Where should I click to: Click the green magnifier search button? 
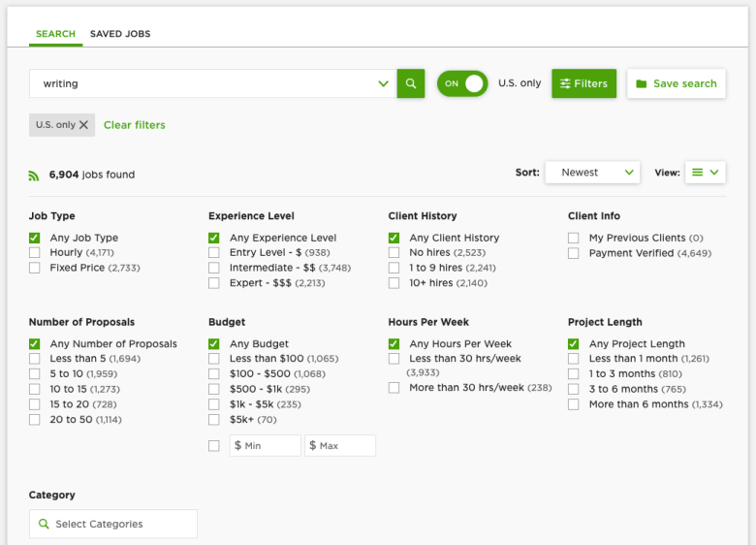411,83
